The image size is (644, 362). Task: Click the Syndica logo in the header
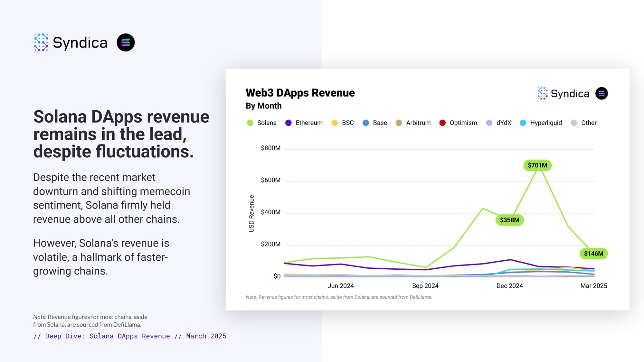[71, 42]
